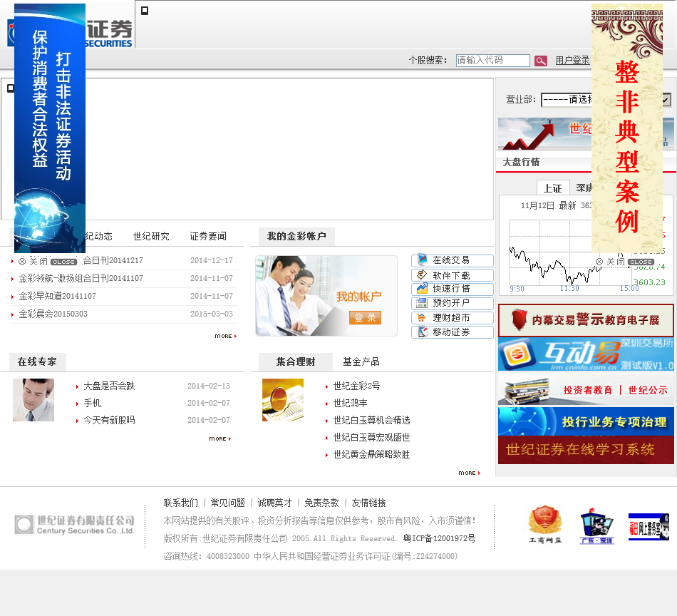This screenshot has height=616, width=677.
Task: Click the 投资者教育 link
Action: (588, 391)
